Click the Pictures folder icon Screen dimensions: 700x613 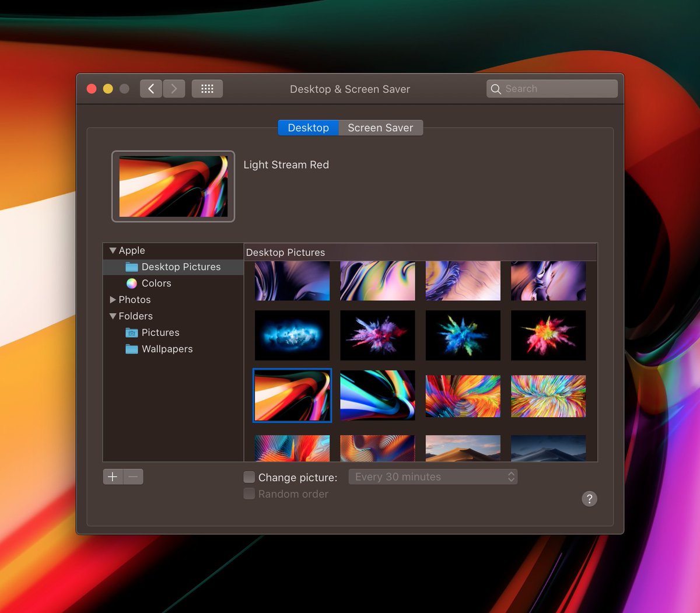132,332
